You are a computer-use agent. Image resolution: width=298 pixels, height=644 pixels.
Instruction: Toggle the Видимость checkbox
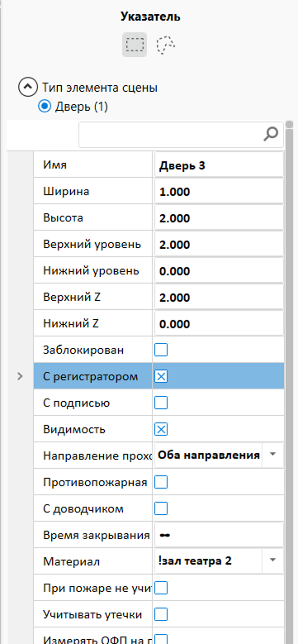click(x=161, y=430)
